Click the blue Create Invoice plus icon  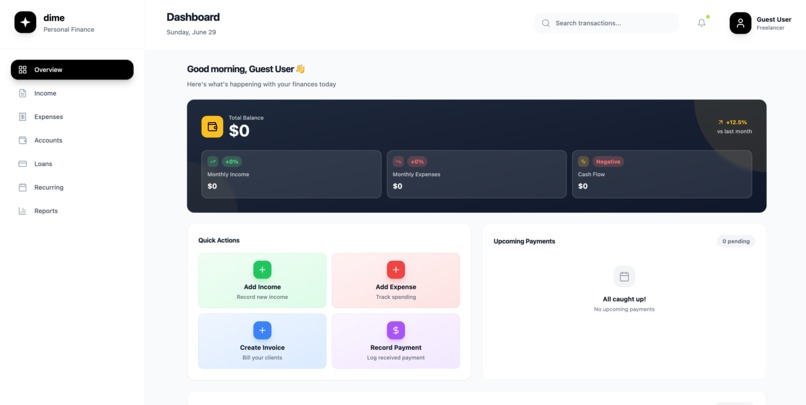click(262, 330)
